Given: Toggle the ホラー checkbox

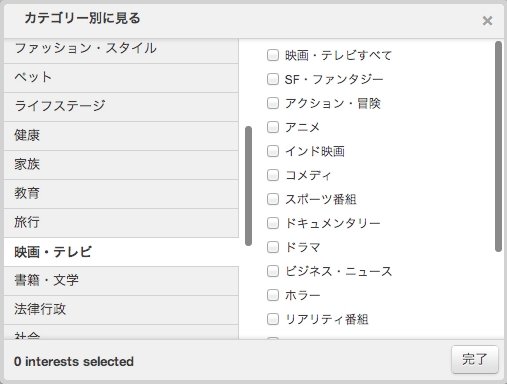Looking at the screenshot, I should [273, 295].
